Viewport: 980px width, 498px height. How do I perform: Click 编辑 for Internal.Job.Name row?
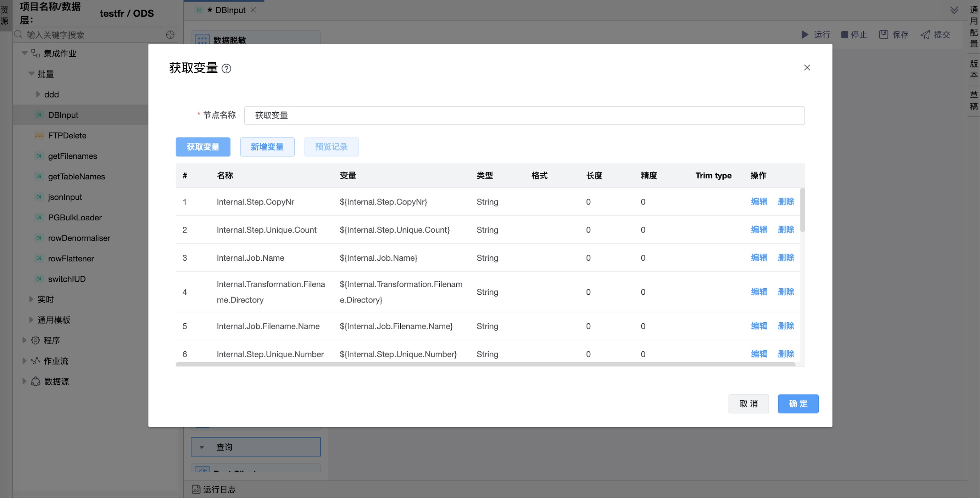coord(759,258)
